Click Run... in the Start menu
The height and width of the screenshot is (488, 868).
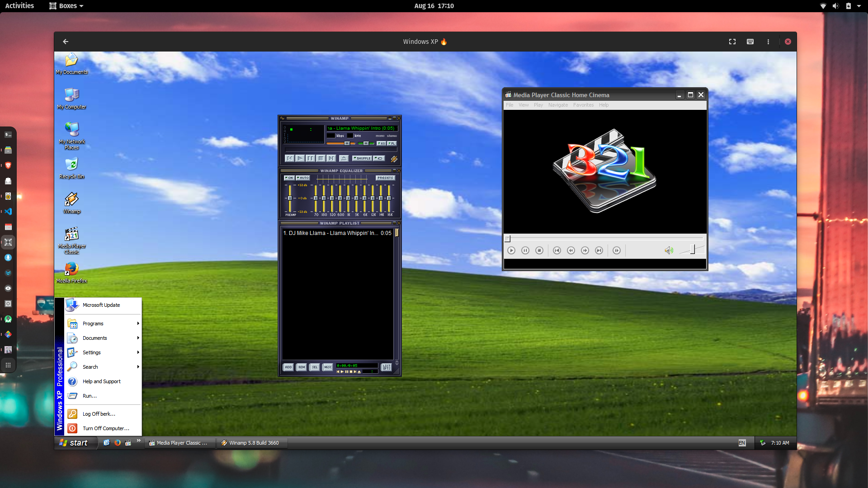[90, 396]
